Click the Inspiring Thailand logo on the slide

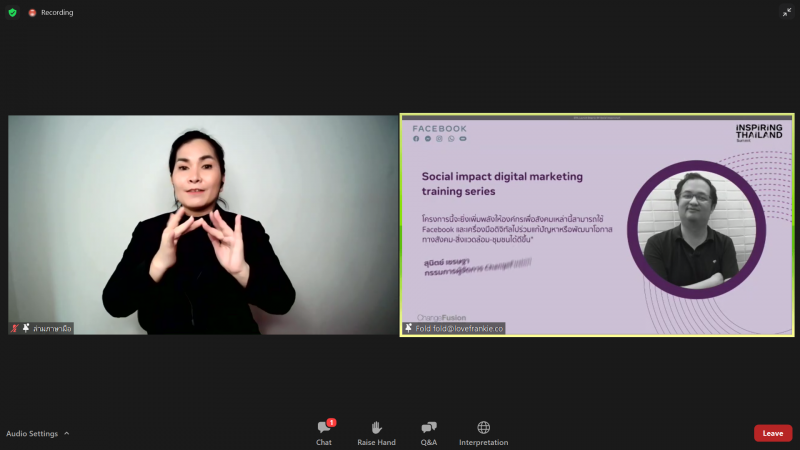[x=759, y=132]
